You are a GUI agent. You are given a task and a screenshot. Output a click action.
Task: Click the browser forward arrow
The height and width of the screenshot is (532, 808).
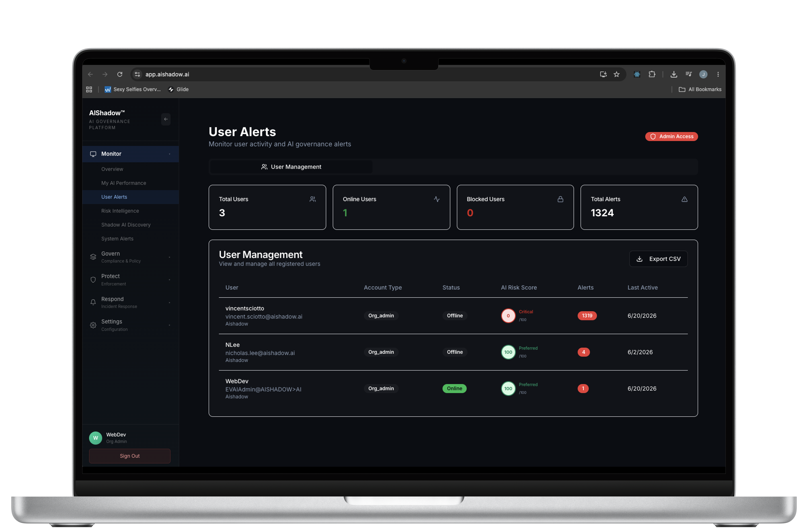pos(105,74)
